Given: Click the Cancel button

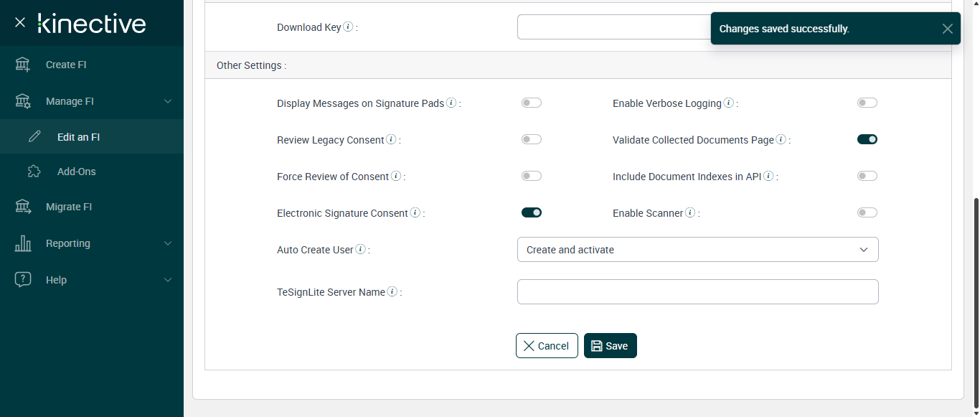Looking at the screenshot, I should pyautogui.click(x=547, y=346).
